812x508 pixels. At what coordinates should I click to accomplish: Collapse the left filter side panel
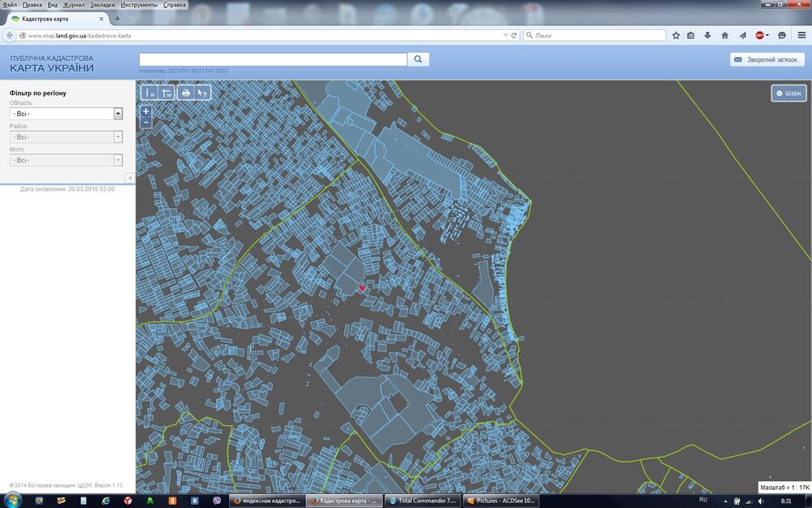[x=129, y=177]
